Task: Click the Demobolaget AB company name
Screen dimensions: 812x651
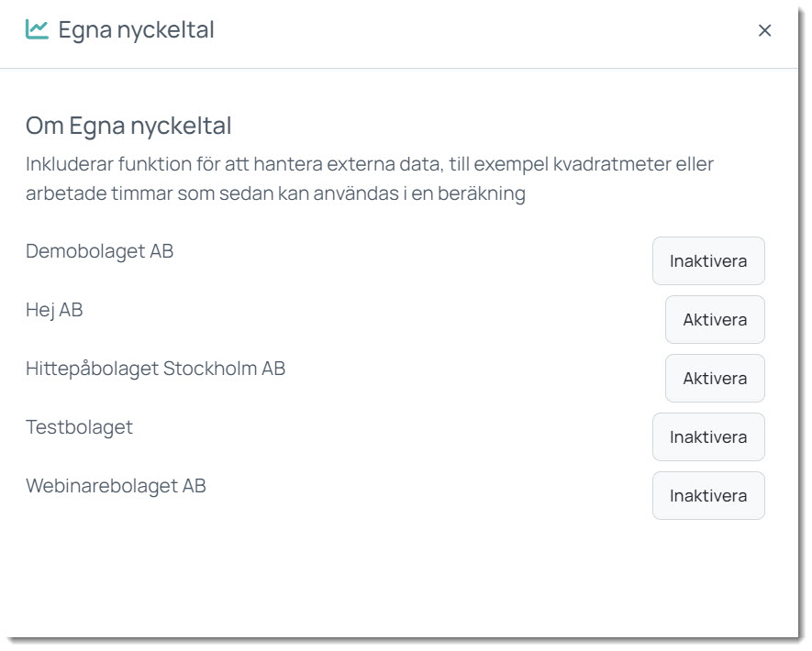Action: coord(99,251)
